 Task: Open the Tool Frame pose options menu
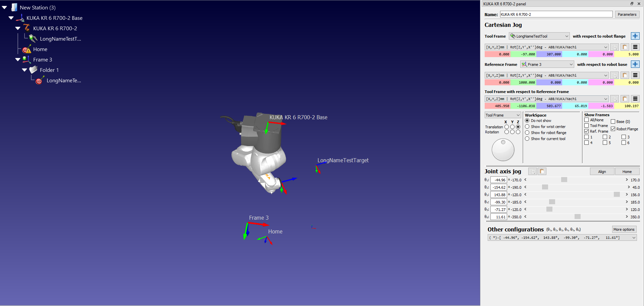[x=635, y=47]
